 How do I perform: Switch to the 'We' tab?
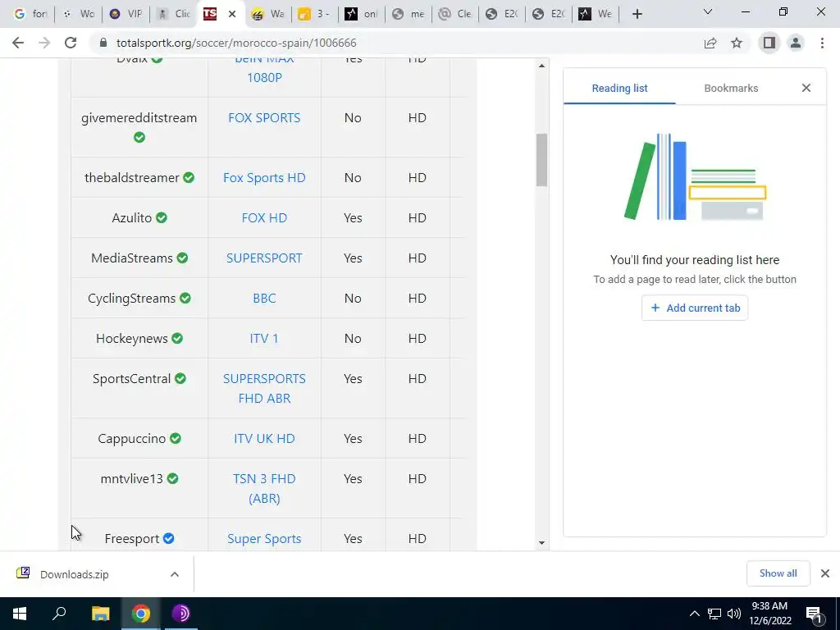595,15
